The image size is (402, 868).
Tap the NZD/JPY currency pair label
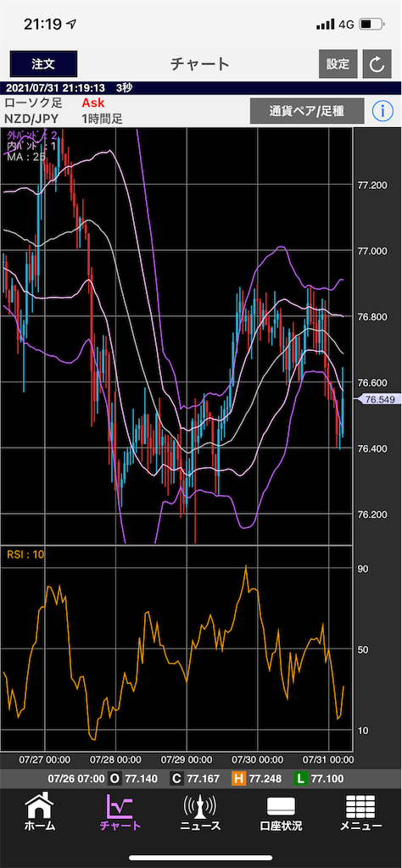tap(31, 118)
